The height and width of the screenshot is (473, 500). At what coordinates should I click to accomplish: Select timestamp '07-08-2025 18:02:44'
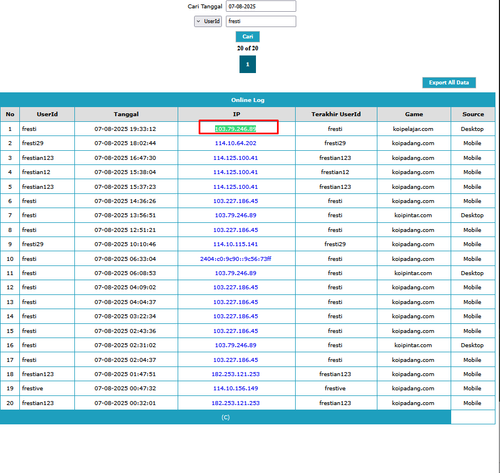125,143
